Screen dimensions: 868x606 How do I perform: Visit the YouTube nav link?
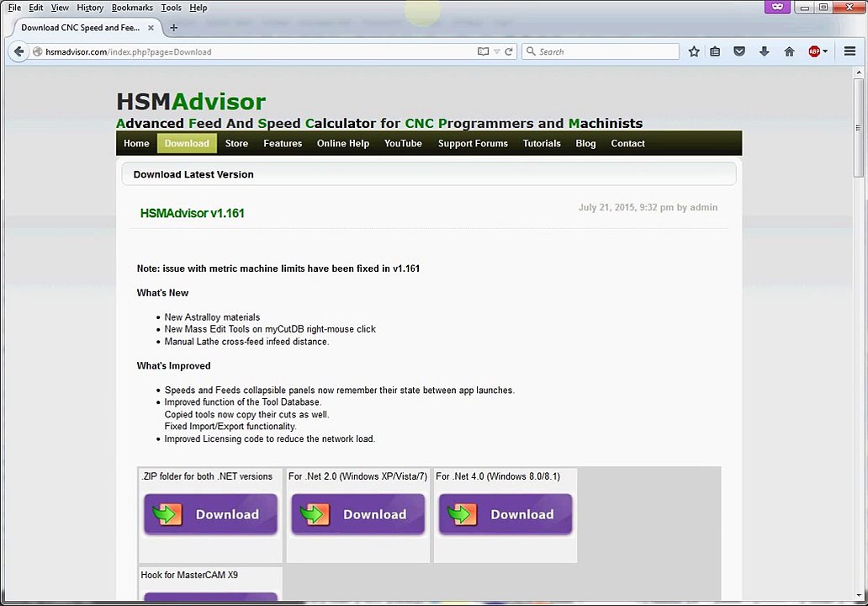[x=403, y=143]
